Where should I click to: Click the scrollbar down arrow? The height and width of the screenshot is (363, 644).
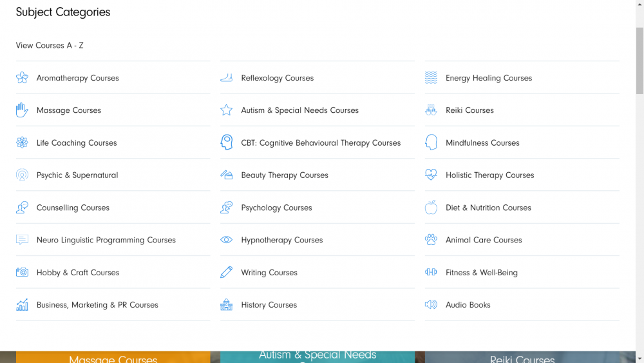(639, 359)
